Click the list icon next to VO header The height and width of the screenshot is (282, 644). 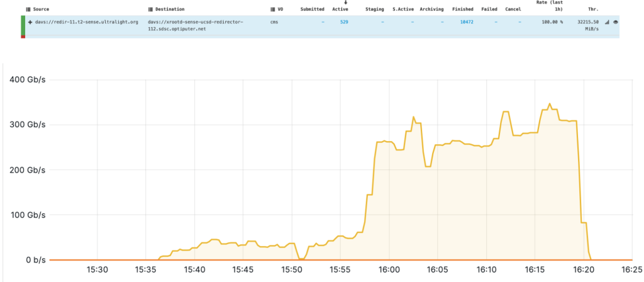[272, 9]
